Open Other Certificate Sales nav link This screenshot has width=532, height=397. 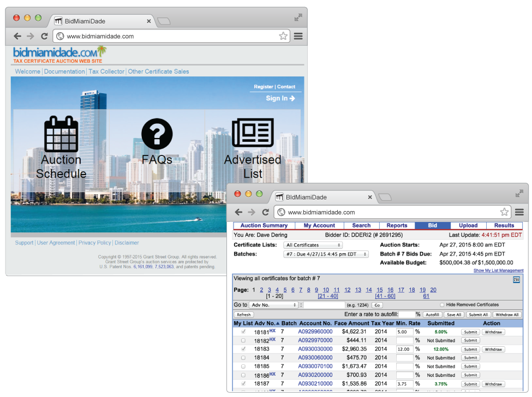point(158,71)
